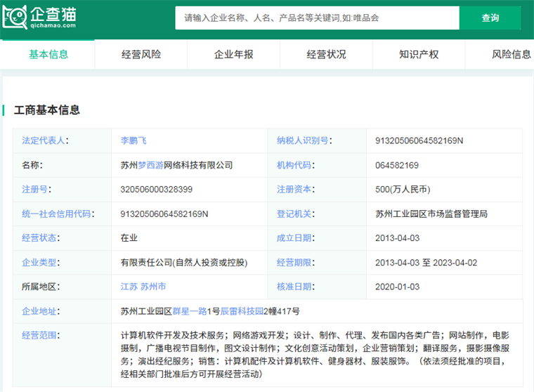Click the 梦西游 link in the company name
The width and height of the screenshot is (534, 392).
[151, 165]
